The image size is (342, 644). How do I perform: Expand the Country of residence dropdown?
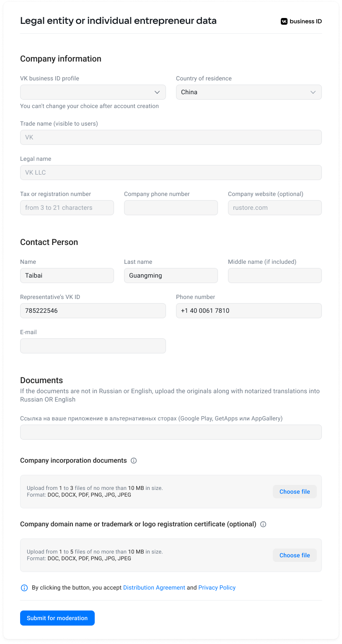(x=249, y=92)
